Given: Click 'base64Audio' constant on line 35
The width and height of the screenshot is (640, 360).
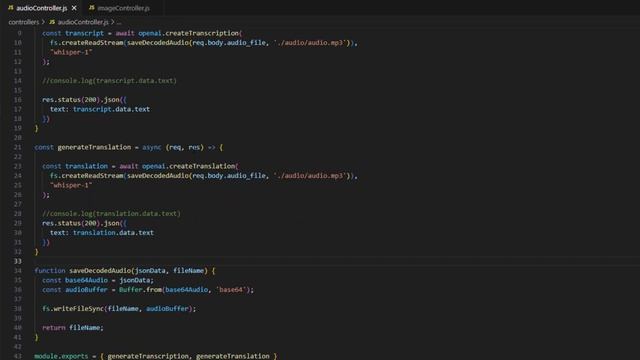Looking at the screenshot, I should [87, 280].
